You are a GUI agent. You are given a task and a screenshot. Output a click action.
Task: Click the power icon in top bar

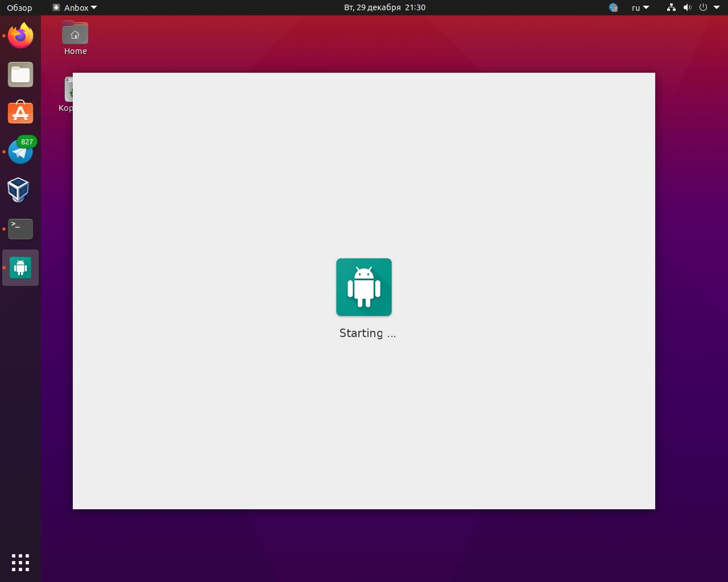tap(703, 7)
